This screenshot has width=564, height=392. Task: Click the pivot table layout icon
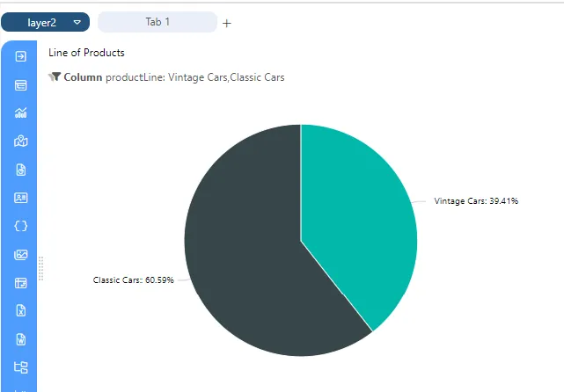(x=20, y=283)
